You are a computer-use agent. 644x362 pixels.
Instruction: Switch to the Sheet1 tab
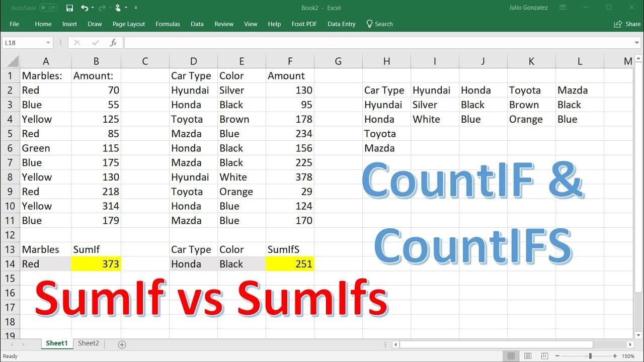click(57, 343)
